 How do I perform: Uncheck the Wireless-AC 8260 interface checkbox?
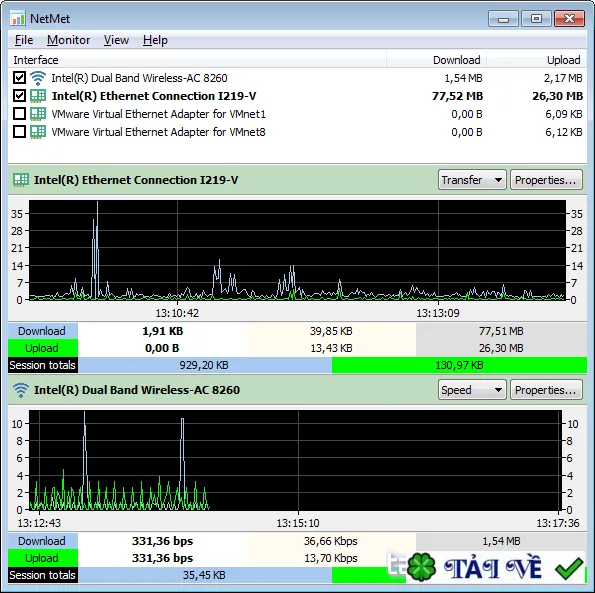tap(19, 78)
